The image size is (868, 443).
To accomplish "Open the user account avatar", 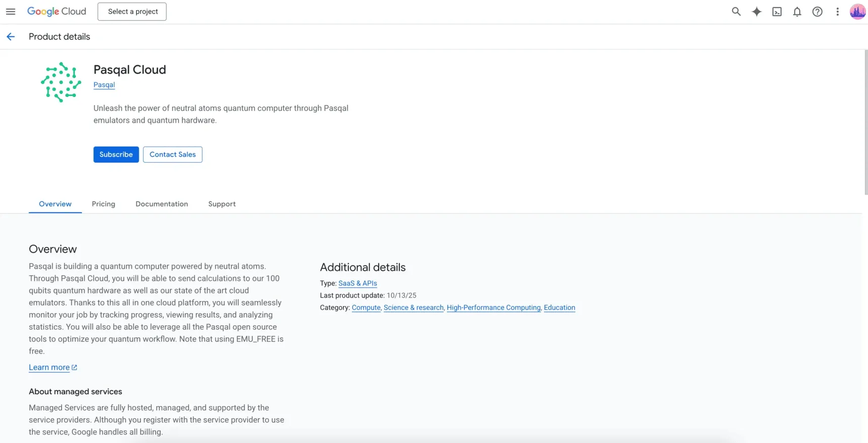I will (857, 12).
